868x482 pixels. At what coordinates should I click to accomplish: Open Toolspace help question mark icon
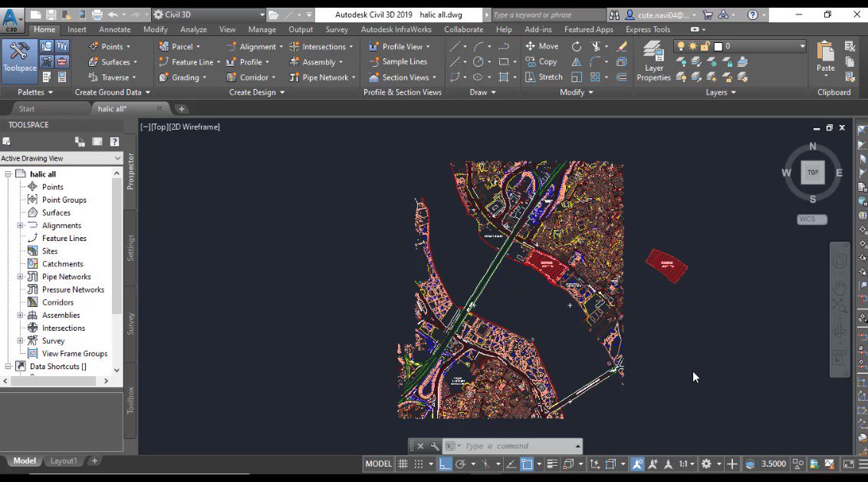114,141
